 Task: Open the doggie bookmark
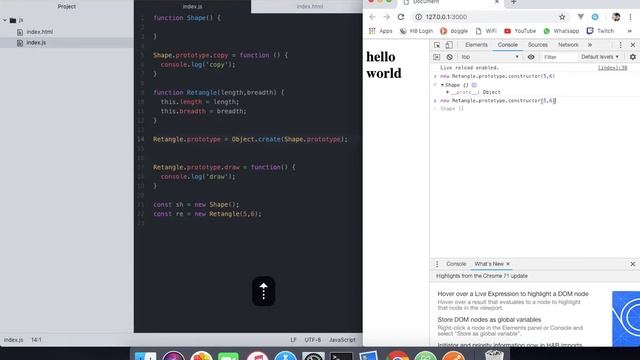click(x=454, y=31)
